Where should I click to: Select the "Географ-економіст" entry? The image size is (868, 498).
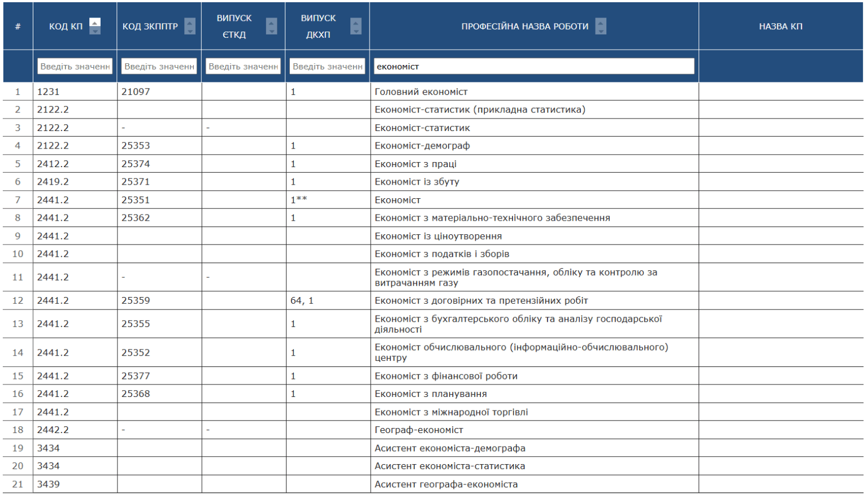coord(419,430)
